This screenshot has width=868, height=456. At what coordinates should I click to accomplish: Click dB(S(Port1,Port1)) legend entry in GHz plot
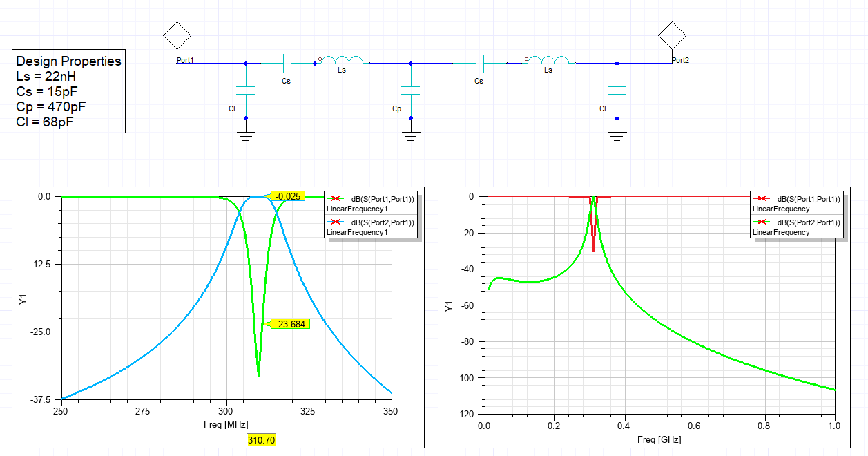pos(798,203)
